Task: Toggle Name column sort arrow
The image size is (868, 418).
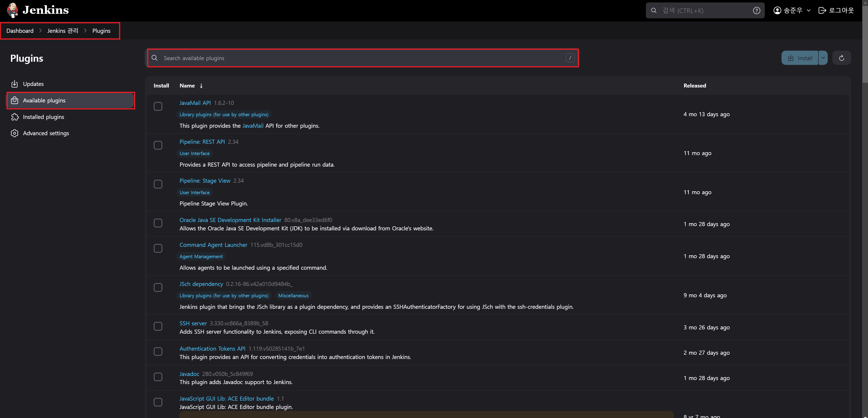Action: 201,86
